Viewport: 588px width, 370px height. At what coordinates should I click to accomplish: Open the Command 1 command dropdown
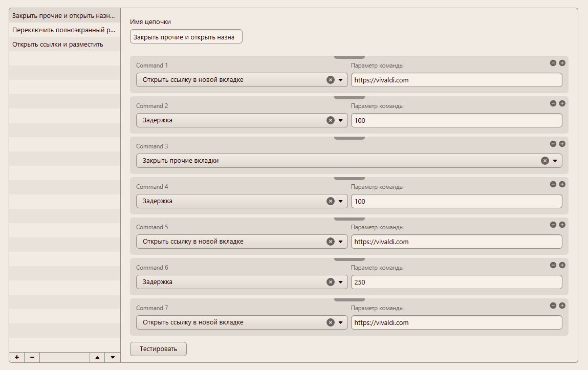340,80
